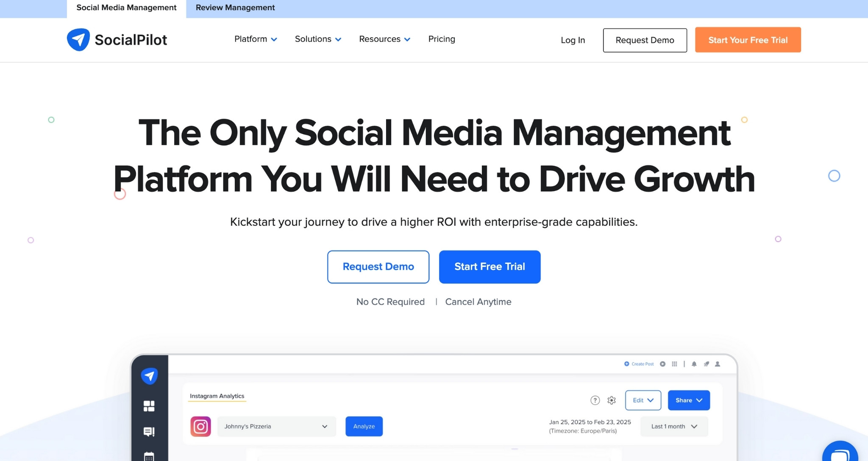Click the hero Request Demo button
The height and width of the screenshot is (461, 868).
pos(378,267)
